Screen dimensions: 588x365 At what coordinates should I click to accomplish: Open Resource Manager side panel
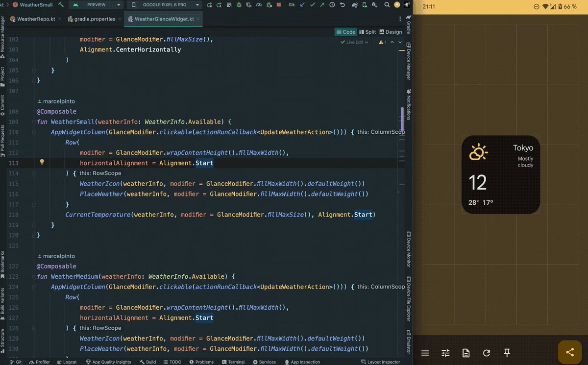3,37
